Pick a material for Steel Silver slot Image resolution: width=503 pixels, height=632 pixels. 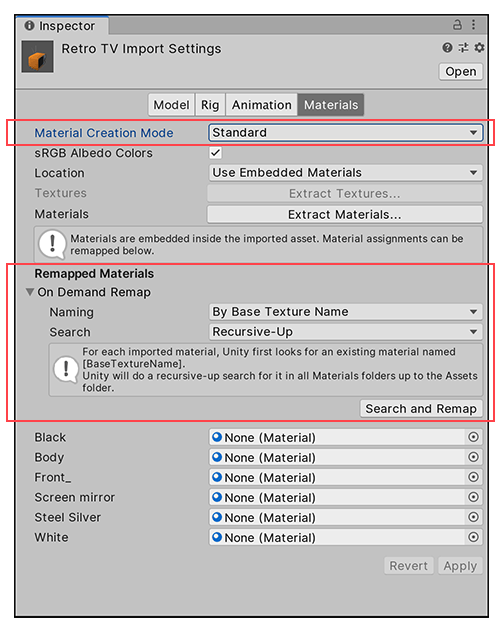pos(473,517)
